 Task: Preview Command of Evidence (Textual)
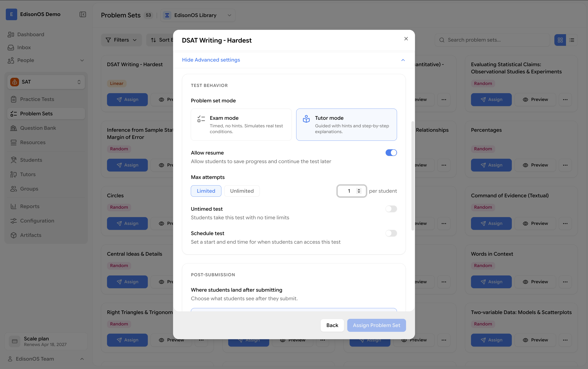[535, 223]
